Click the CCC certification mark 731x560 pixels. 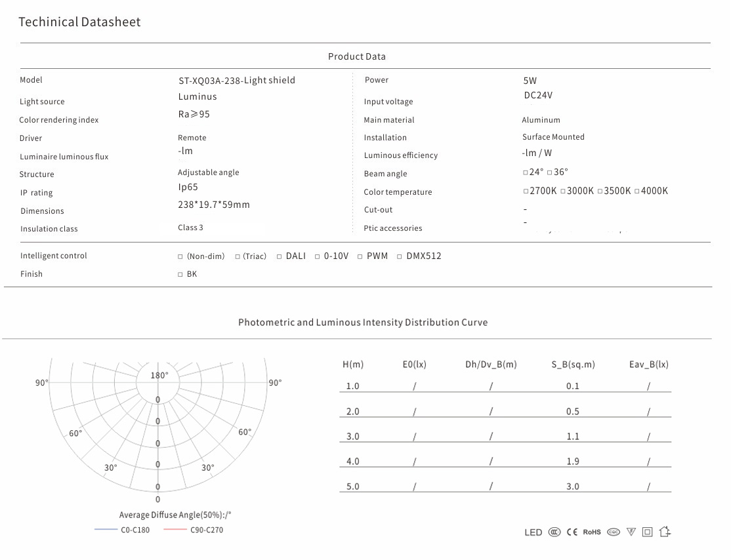click(x=554, y=532)
